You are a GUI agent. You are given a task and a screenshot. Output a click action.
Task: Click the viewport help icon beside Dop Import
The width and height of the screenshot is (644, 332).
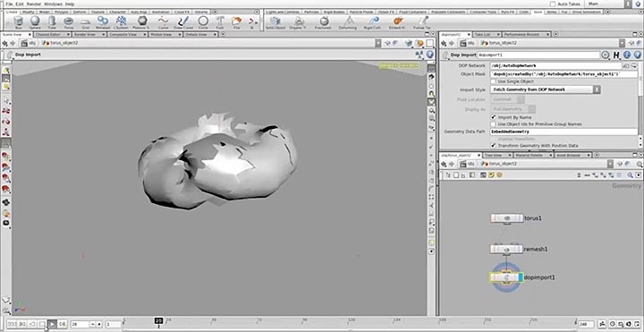point(429,55)
